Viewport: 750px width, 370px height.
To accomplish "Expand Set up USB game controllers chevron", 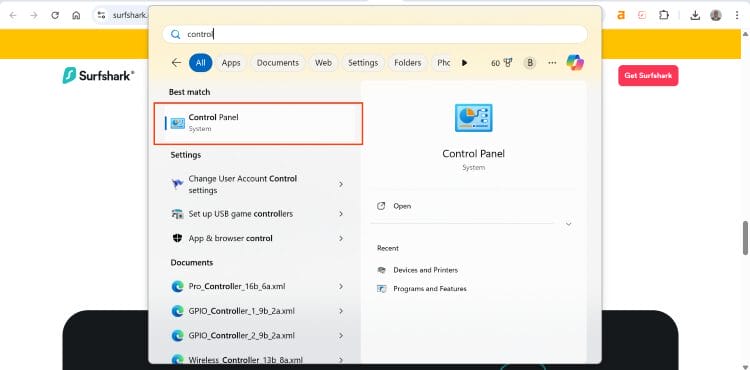I will pyautogui.click(x=341, y=214).
